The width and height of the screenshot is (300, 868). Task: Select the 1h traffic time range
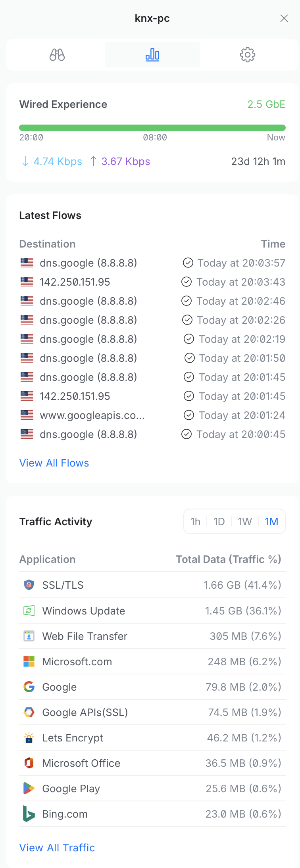click(x=195, y=521)
